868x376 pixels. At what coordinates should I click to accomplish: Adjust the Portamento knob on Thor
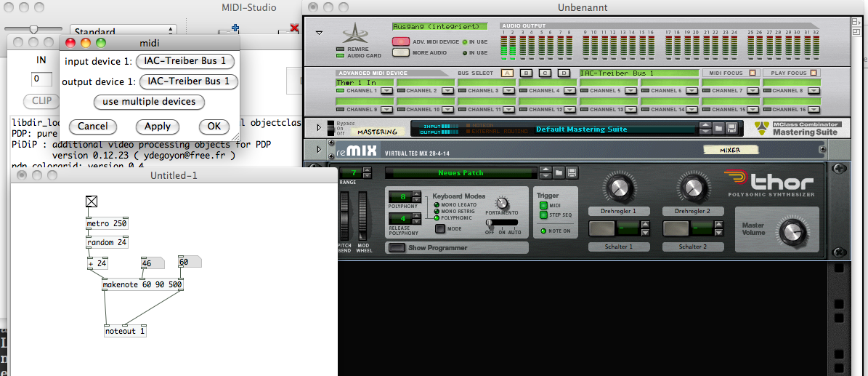502,203
